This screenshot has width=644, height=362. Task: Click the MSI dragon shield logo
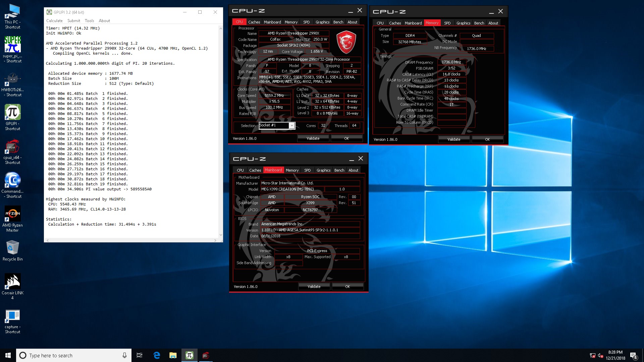346,42
